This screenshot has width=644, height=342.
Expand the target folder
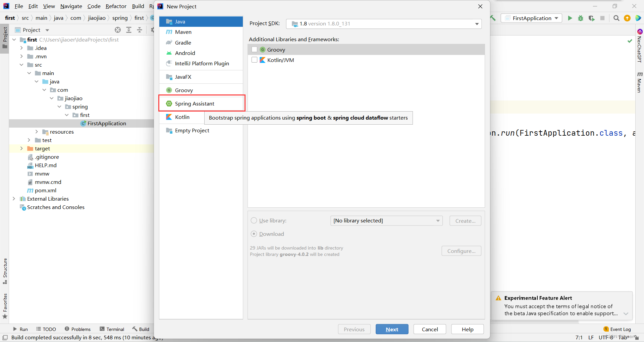[21, 148]
